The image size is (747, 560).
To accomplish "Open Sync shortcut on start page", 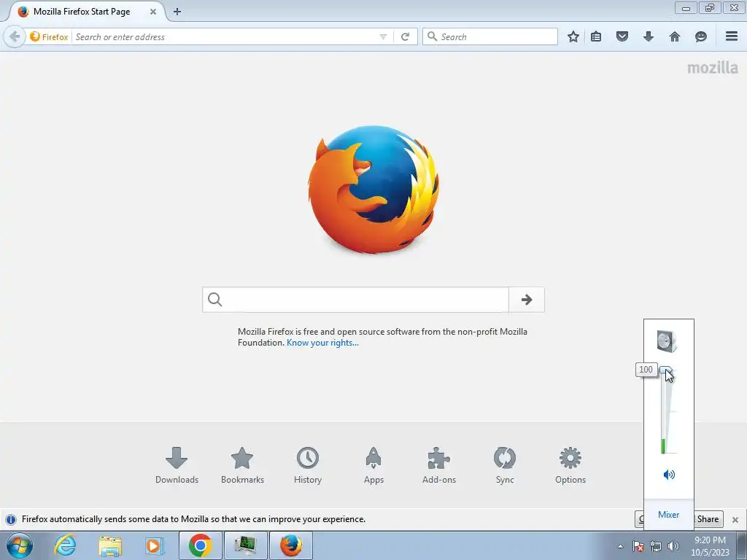I will pyautogui.click(x=505, y=465).
